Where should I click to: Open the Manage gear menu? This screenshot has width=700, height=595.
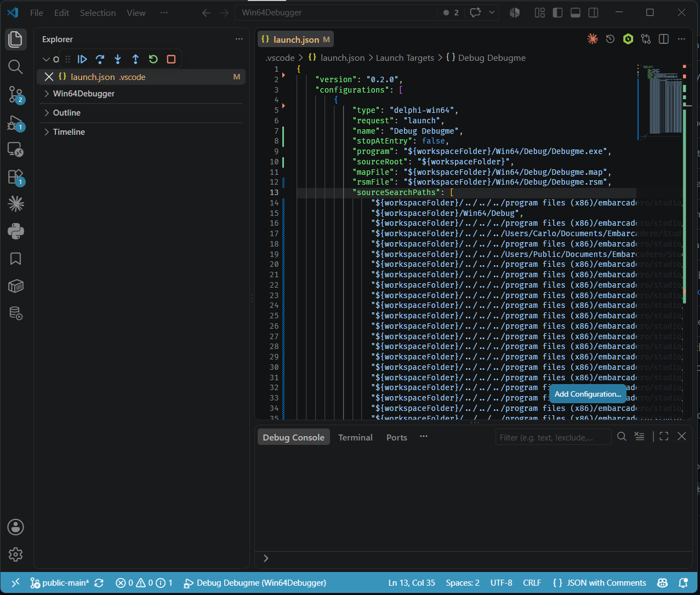tap(16, 554)
